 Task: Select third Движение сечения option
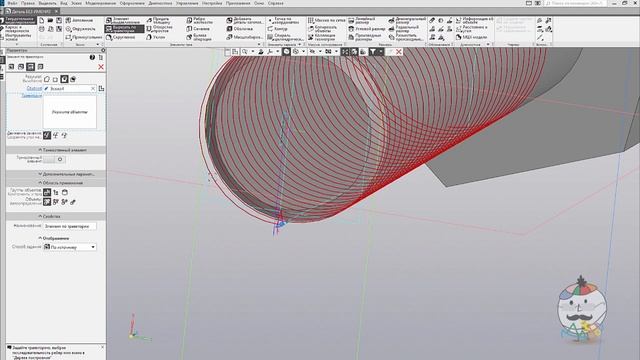click(x=64, y=135)
